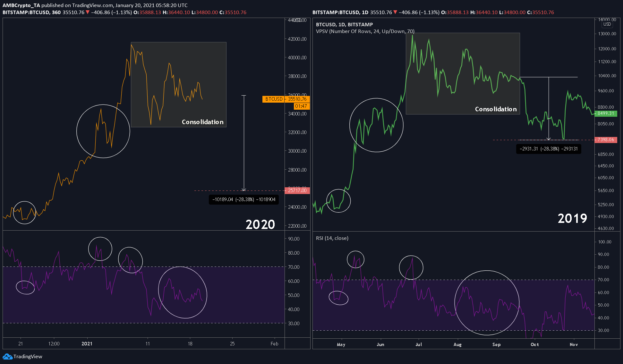Click the BITSTAMP:BTCUSD, 1D header symbol

(x=340, y=12)
